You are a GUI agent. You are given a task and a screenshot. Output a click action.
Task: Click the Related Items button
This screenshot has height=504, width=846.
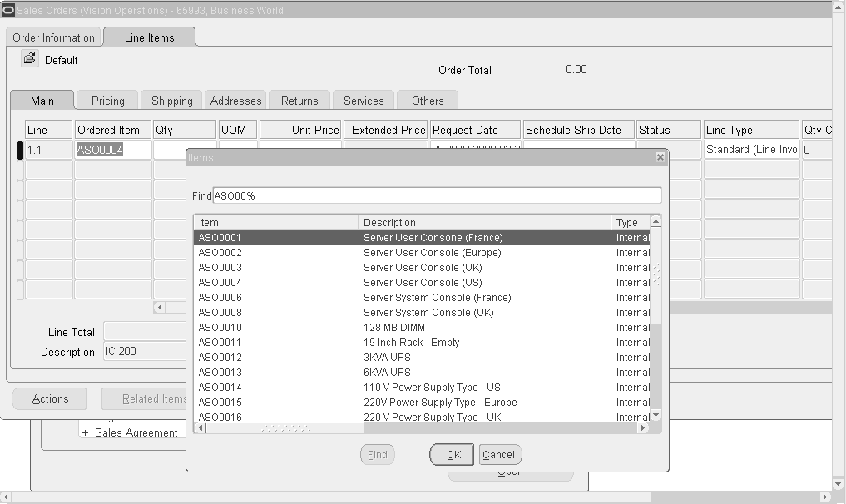click(145, 398)
